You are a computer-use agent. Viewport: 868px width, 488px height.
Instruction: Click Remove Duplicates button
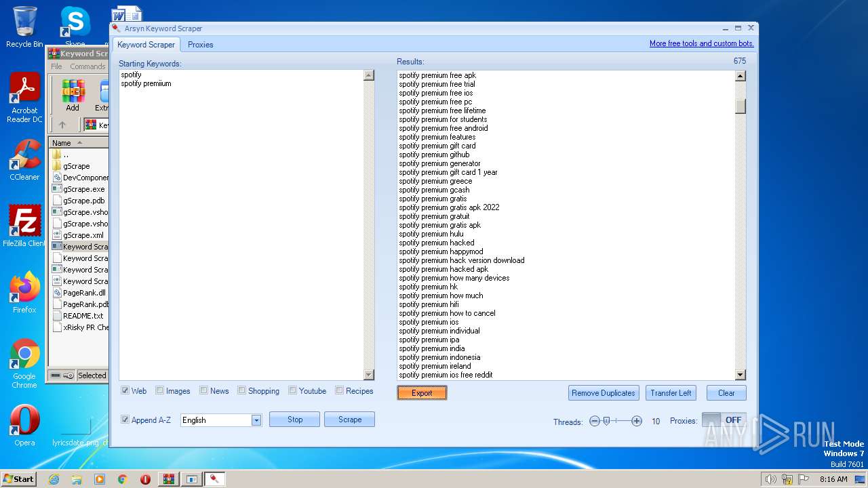[604, 393]
